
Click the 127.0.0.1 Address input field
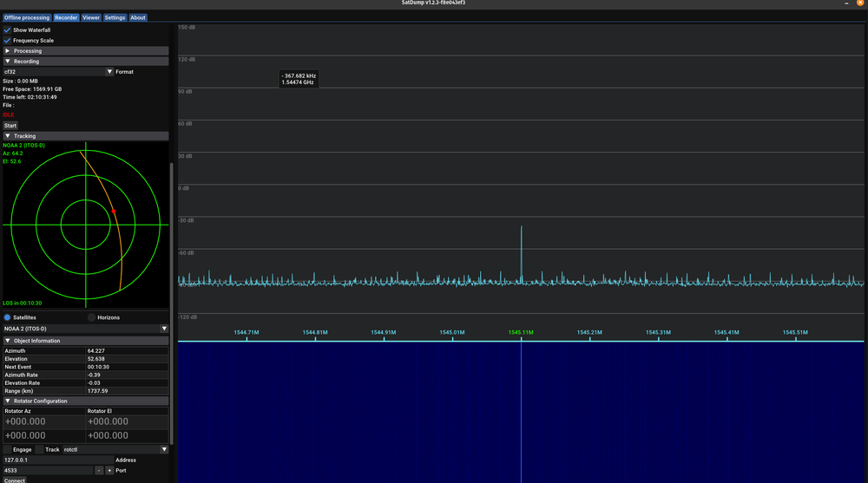(x=57, y=460)
